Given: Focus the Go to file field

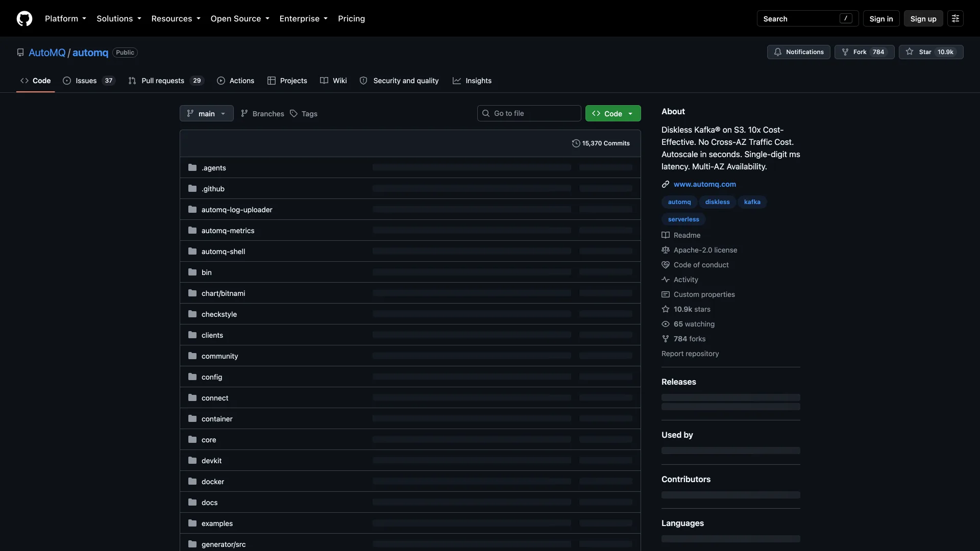Looking at the screenshot, I should coord(529,113).
